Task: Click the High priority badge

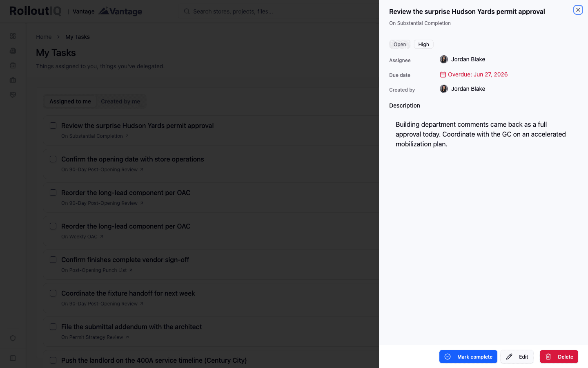Action: coord(423,44)
